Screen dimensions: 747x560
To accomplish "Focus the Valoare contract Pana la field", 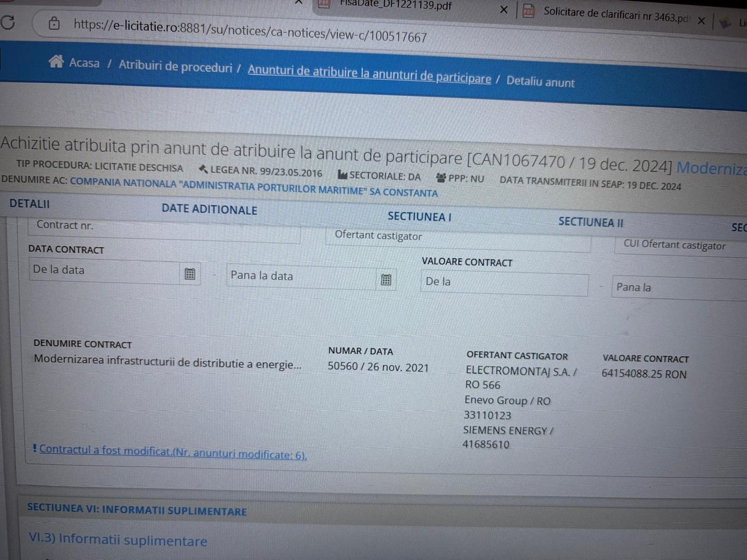I will click(x=679, y=289).
